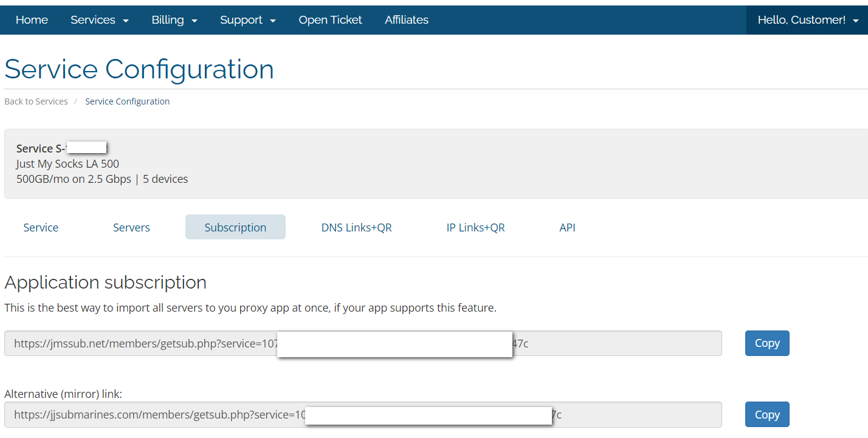
Task: Click the jmssub.net subscription URL field
Action: click(363, 343)
